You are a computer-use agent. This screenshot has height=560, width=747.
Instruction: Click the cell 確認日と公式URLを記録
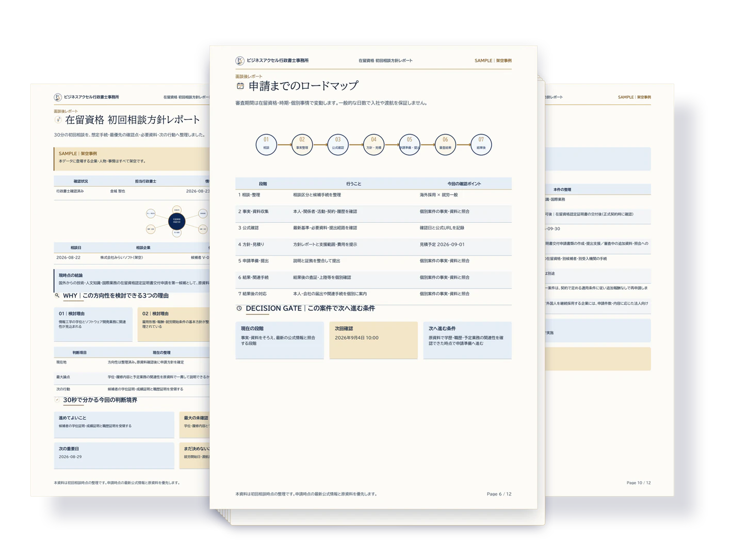coord(442,228)
